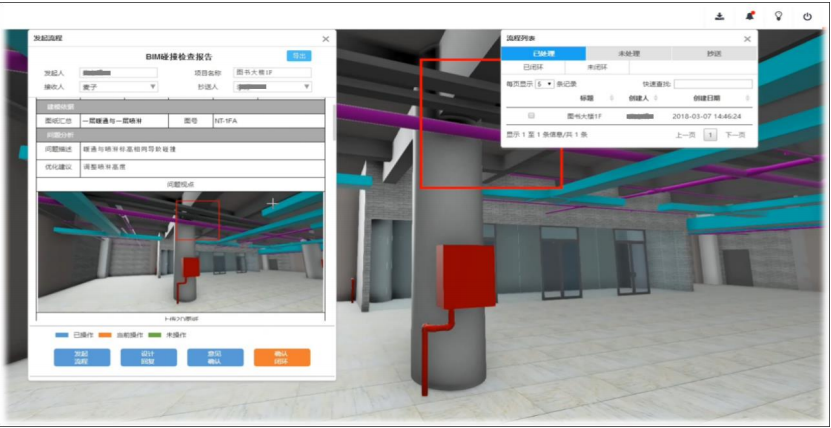Click the 图书大楼1F row title

coord(585,115)
